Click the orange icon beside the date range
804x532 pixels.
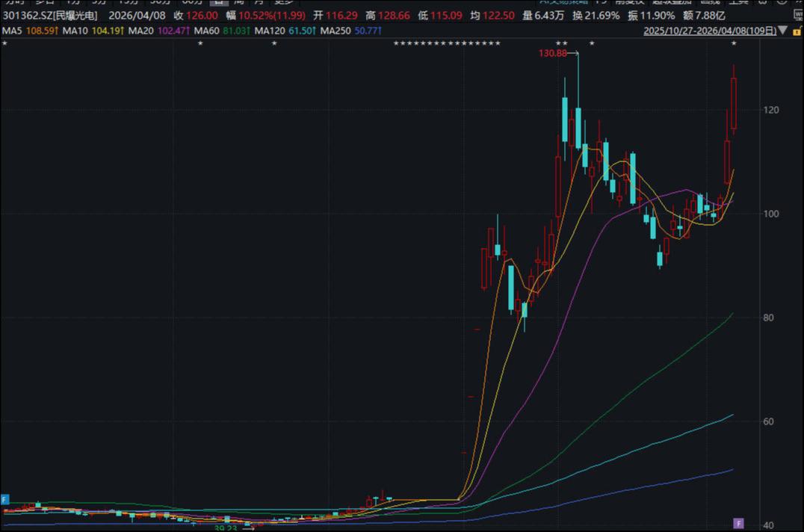click(797, 31)
